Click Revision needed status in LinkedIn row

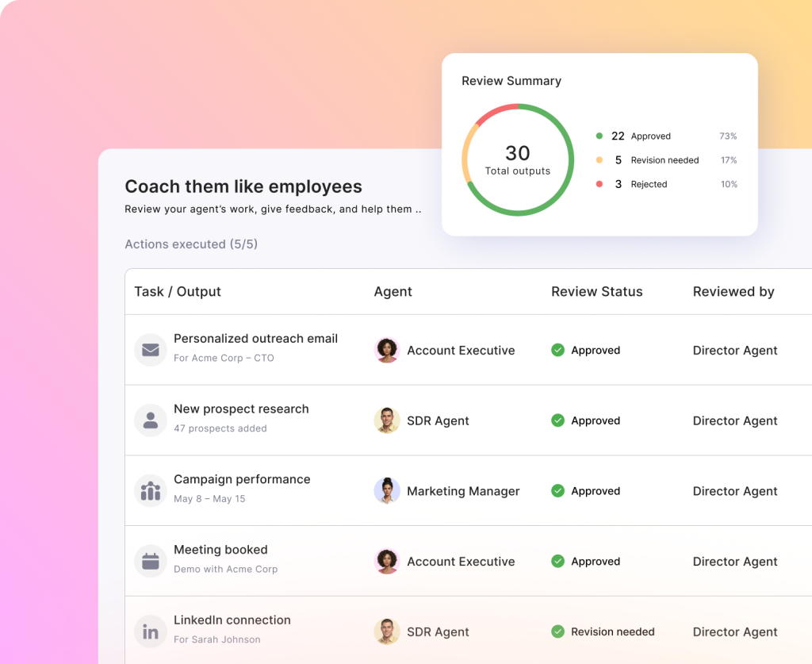[613, 632]
